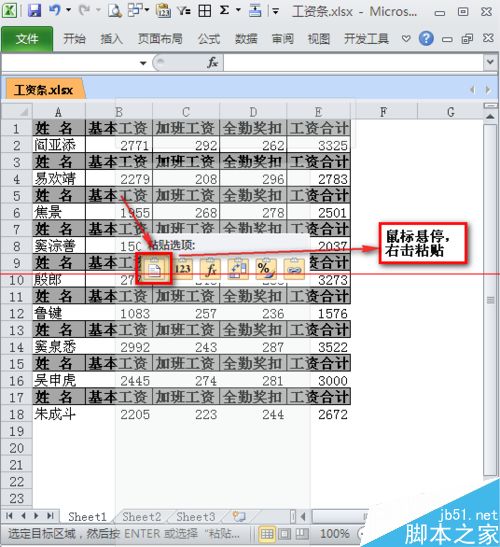The width and height of the screenshot is (500, 547).
Task: Click the horizontal scrollbar left arrow
Action: click(x=304, y=516)
